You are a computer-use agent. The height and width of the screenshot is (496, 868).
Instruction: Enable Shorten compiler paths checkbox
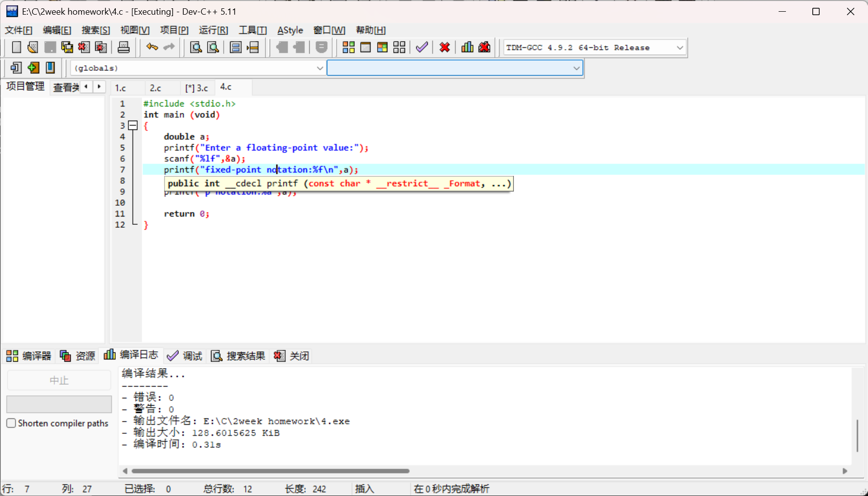point(11,423)
